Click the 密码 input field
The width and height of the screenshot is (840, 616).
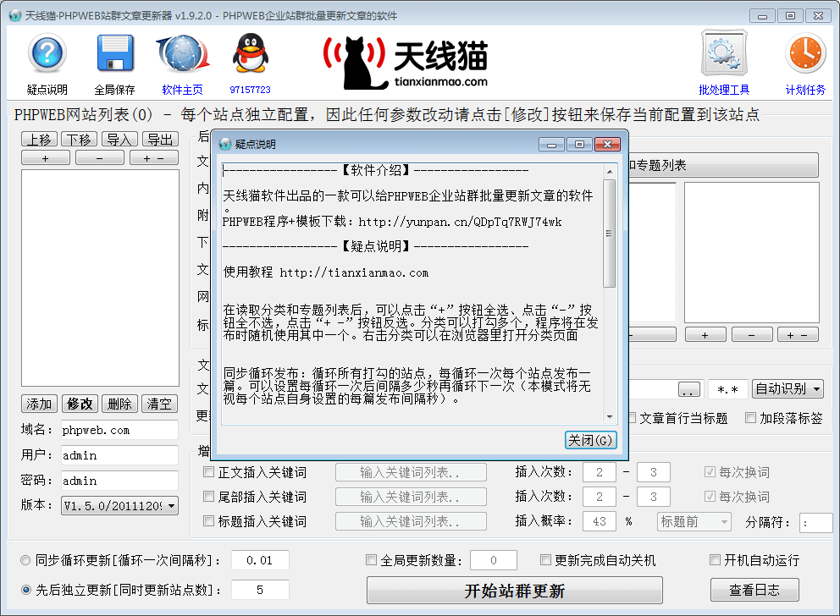click(x=119, y=481)
